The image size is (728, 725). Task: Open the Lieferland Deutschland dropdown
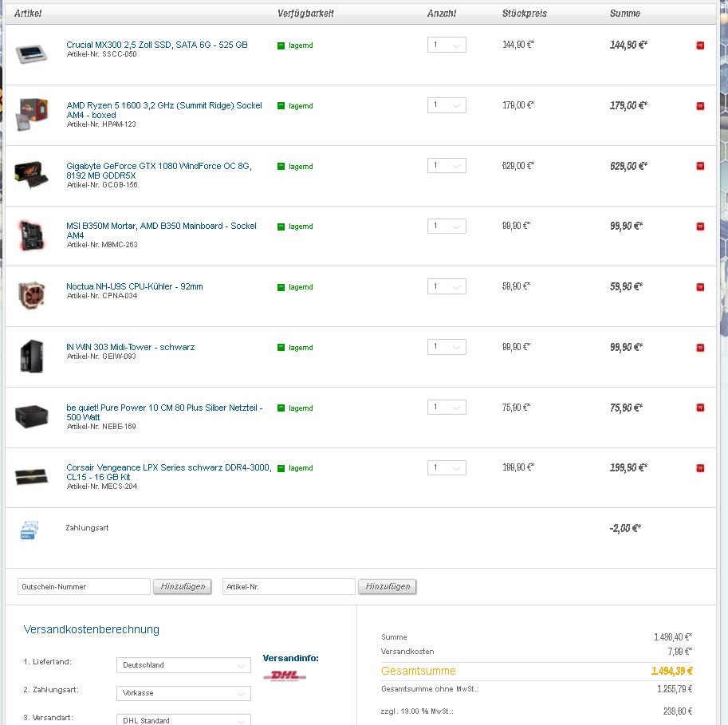pyautogui.click(x=183, y=665)
